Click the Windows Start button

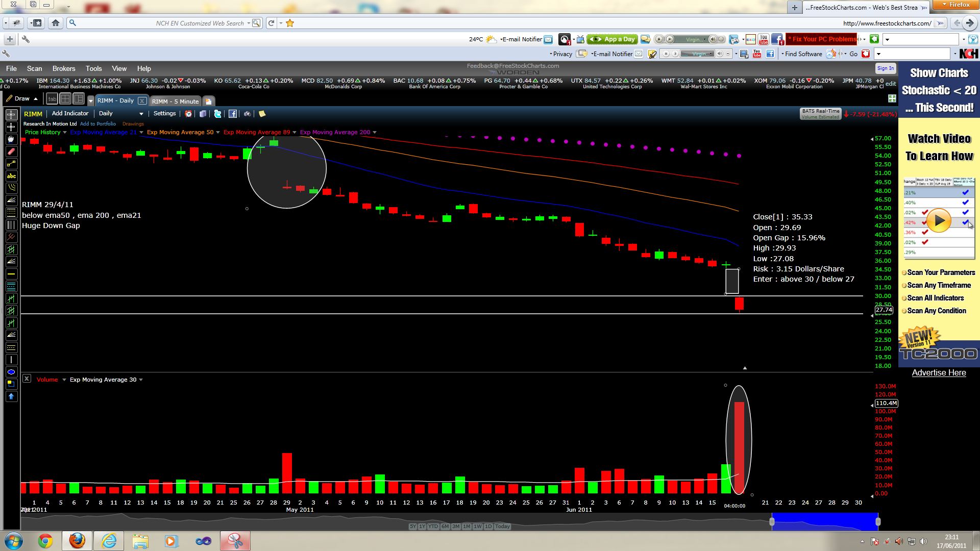click(x=14, y=541)
